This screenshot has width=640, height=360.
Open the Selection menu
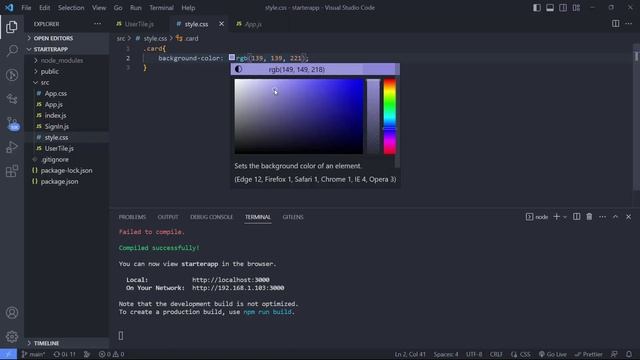click(x=71, y=8)
